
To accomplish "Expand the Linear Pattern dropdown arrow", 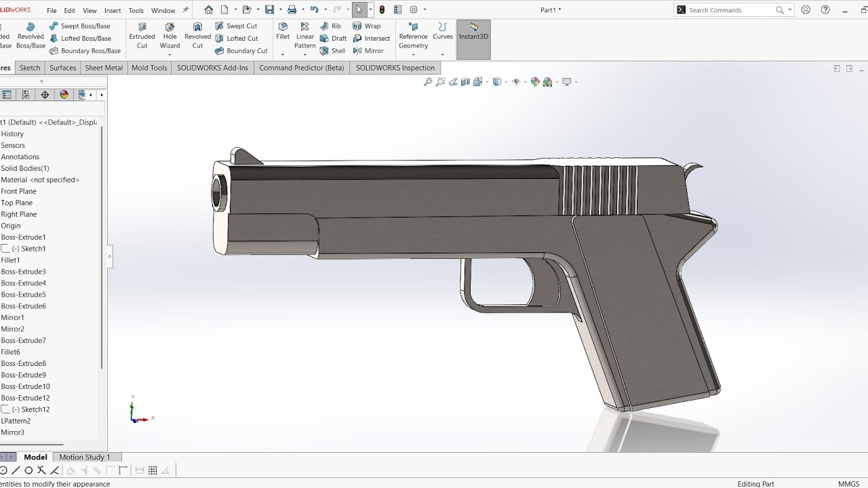I will click(x=305, y=55).
